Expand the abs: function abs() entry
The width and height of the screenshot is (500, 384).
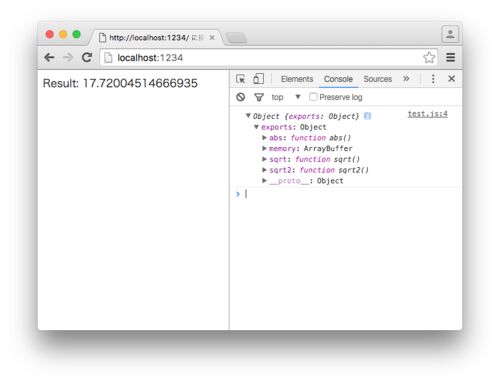[x=264, y=138]
